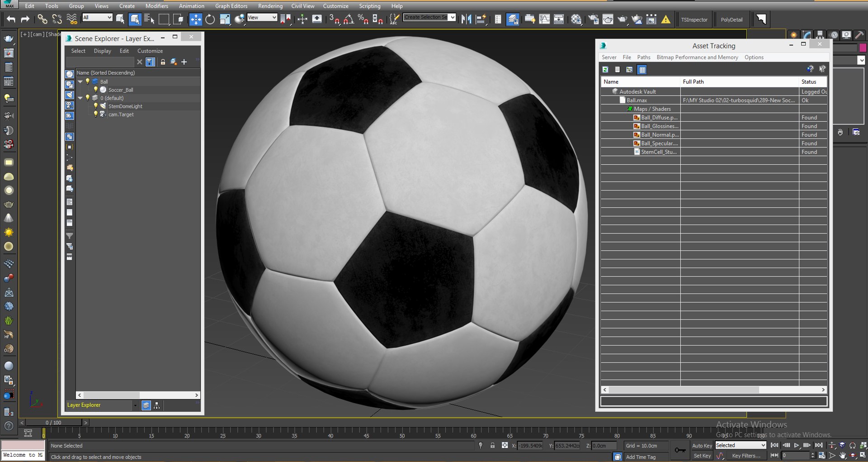The image size is (868, 462).
Task: Select the Select and Link tool
Action: (42, 19)
